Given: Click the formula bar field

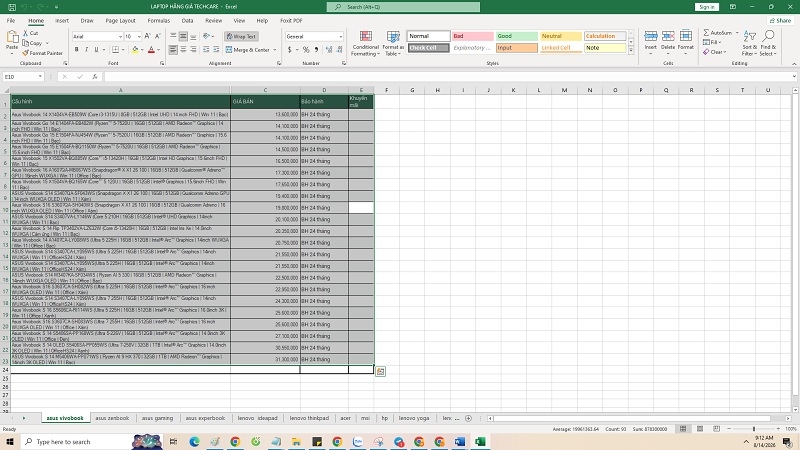Looking at the screenshot, I should [x=449, y=77].
